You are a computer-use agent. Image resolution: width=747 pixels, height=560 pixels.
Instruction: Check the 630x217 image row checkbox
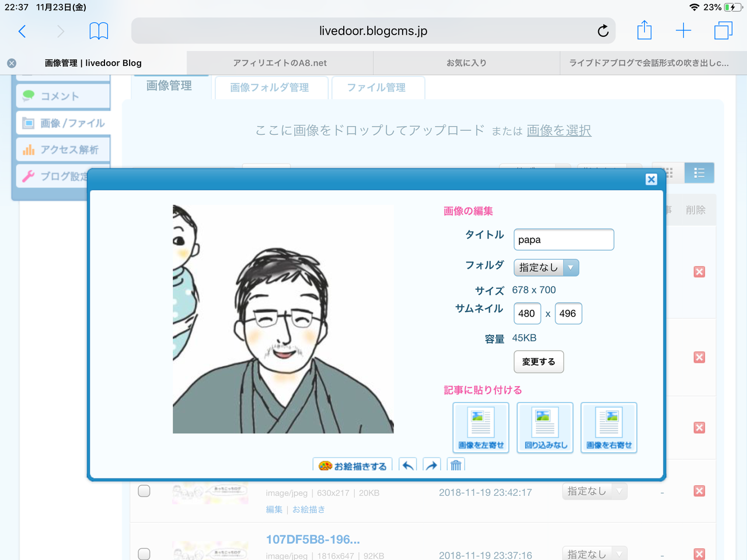(x=144, y=491)
